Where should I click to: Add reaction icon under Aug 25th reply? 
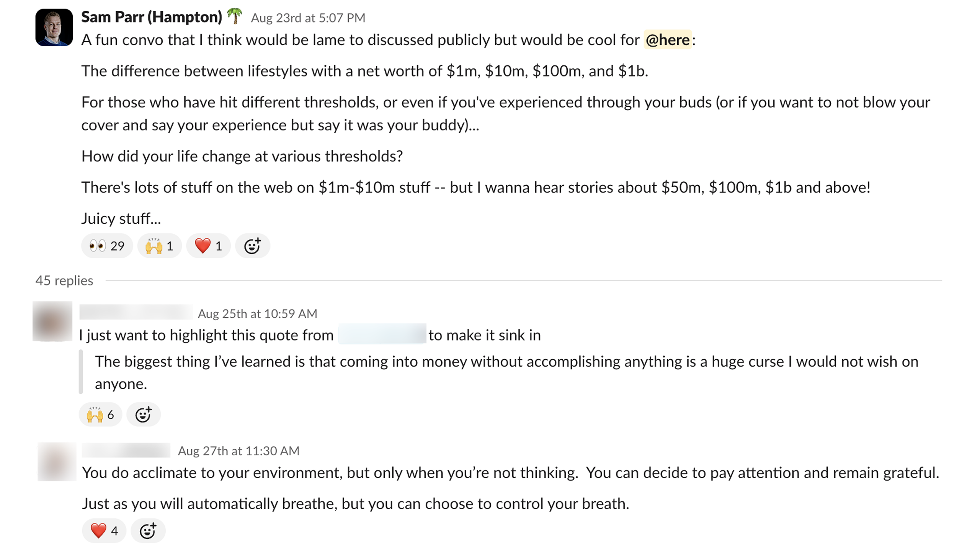(x=144, y=414)
